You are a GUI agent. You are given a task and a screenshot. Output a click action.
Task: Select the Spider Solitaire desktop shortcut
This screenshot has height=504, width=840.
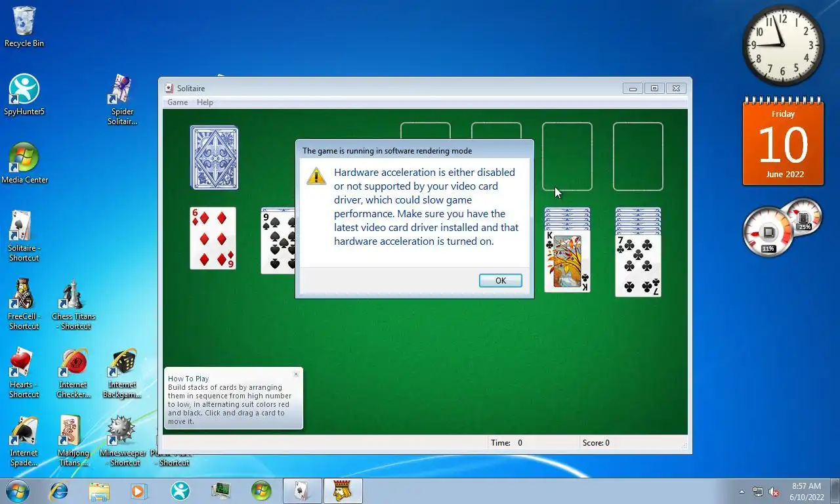pyautogui.click(x=122, y=100)
